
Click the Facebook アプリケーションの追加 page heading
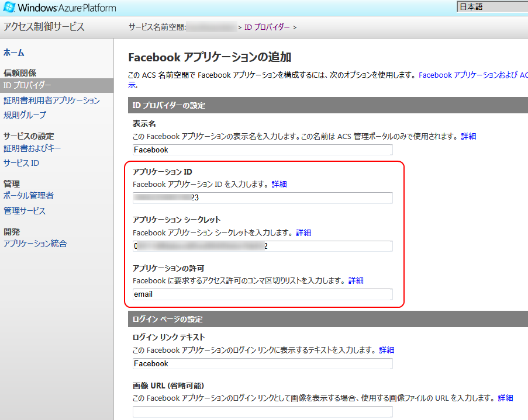click(x=209, y=58)
